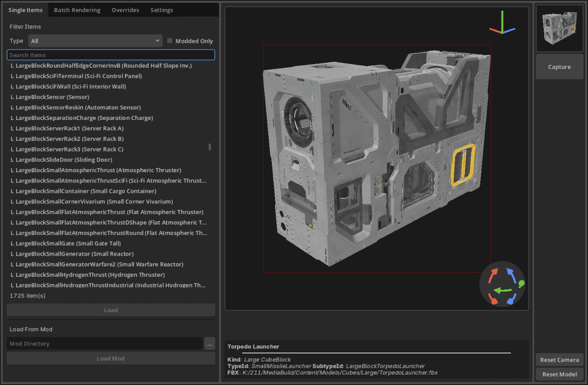The height and width of the screenshot is (385, 588).
Task: Click the Mod Directory input field
Action: coord(105,344)
